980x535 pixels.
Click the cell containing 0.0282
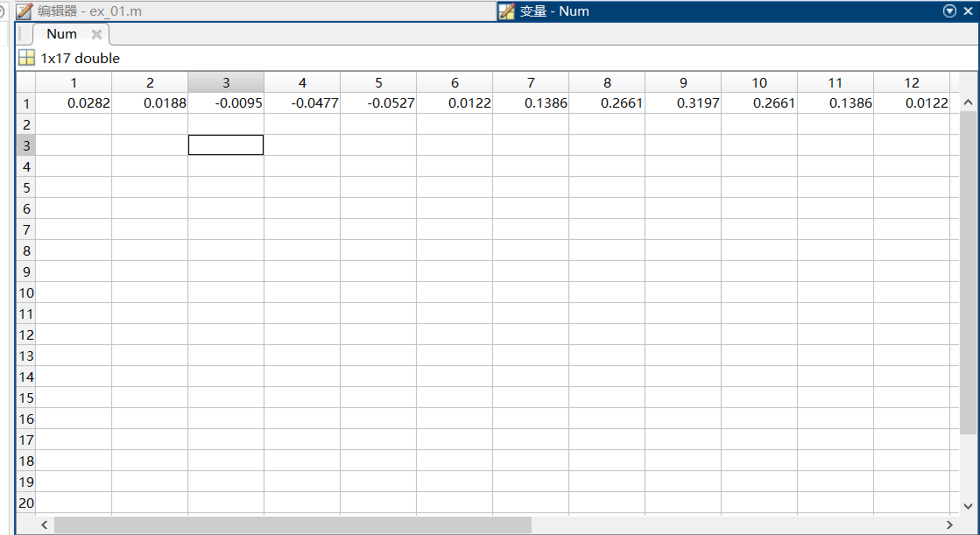coord(74,103)
